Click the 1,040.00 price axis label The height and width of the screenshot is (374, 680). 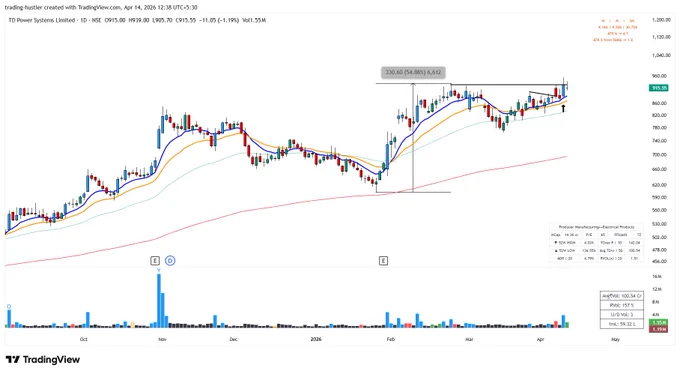tap(661, 55)
